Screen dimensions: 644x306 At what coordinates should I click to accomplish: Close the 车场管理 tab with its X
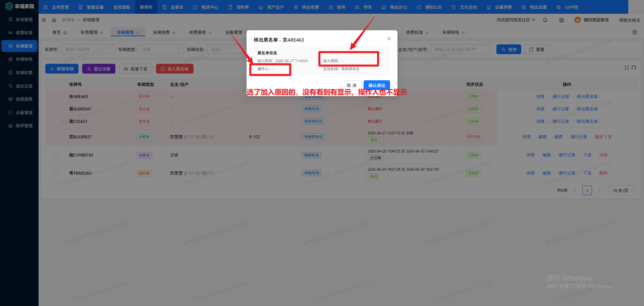coord(102,33)
